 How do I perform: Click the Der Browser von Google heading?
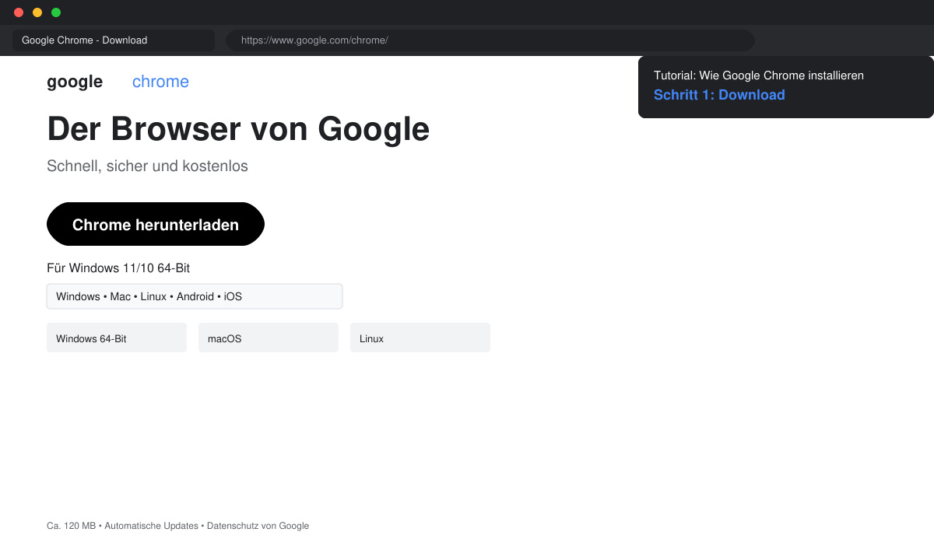(x=238, y=128)
